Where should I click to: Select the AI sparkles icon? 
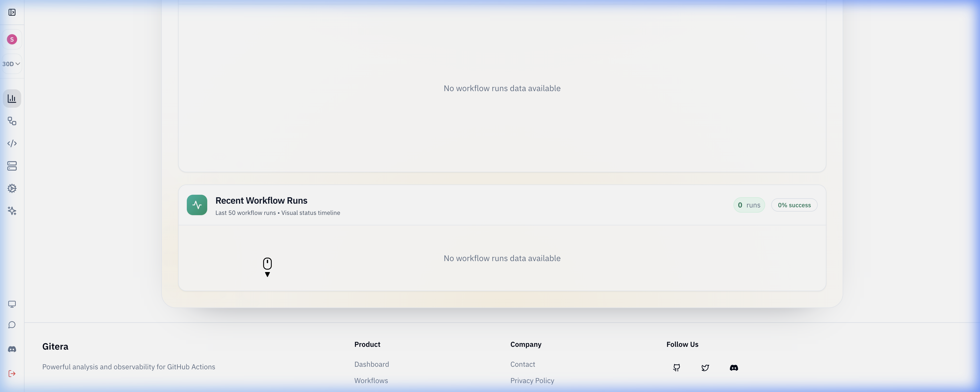(12, 211)
